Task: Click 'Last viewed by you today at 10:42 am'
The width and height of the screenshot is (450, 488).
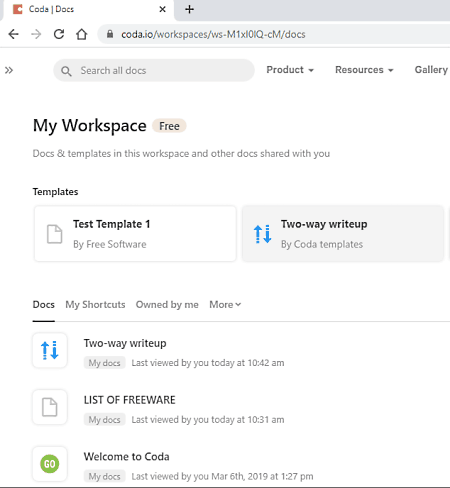Action: click(208, 363)
